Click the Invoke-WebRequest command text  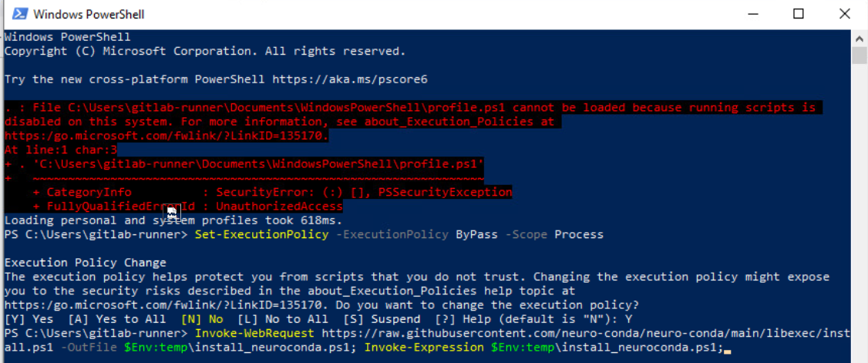tap(254, 334)
